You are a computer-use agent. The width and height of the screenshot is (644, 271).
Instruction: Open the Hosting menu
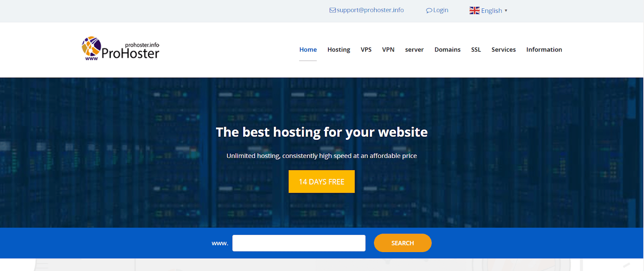pyautogui.click(x=339, y=49)
